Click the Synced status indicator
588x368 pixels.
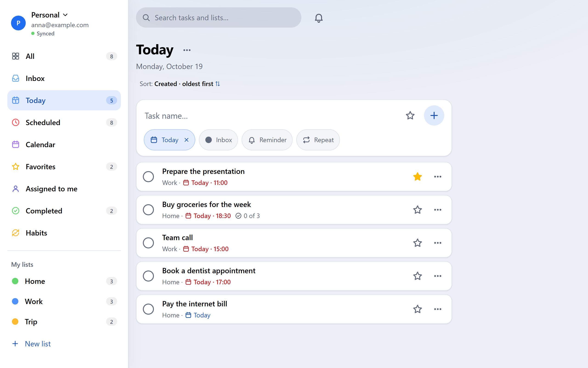click(x=43, y=34)
